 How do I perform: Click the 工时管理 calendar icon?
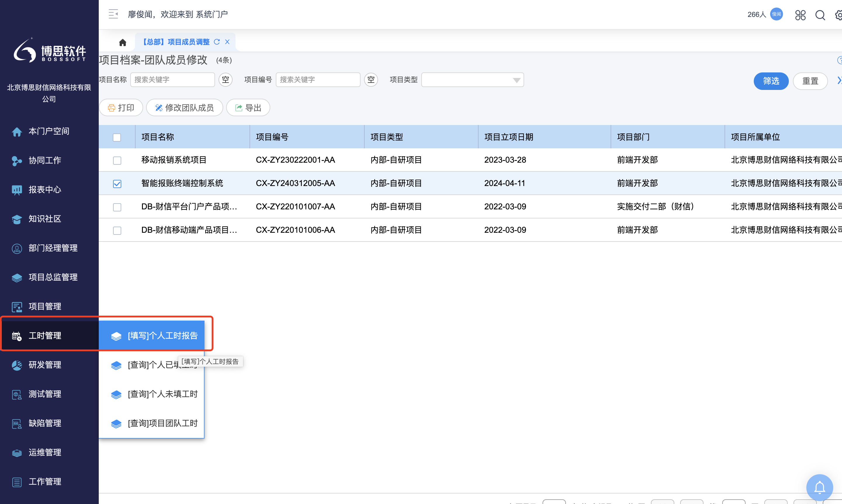point(17,336)
